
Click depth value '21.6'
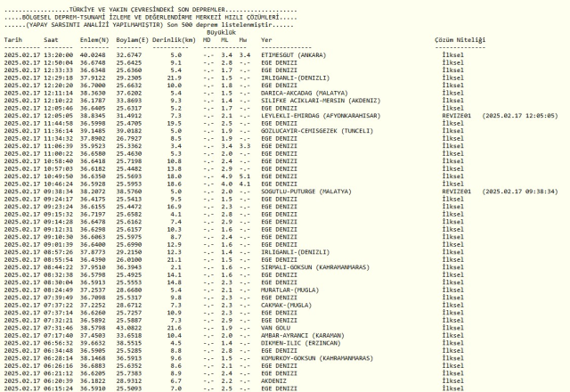[175, 328]
